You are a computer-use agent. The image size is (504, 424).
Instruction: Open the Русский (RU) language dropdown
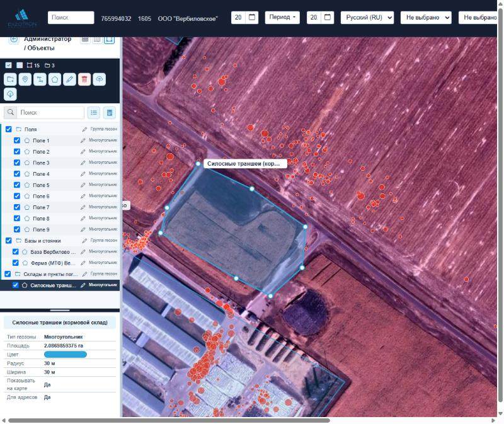click(x=367, y=18)
